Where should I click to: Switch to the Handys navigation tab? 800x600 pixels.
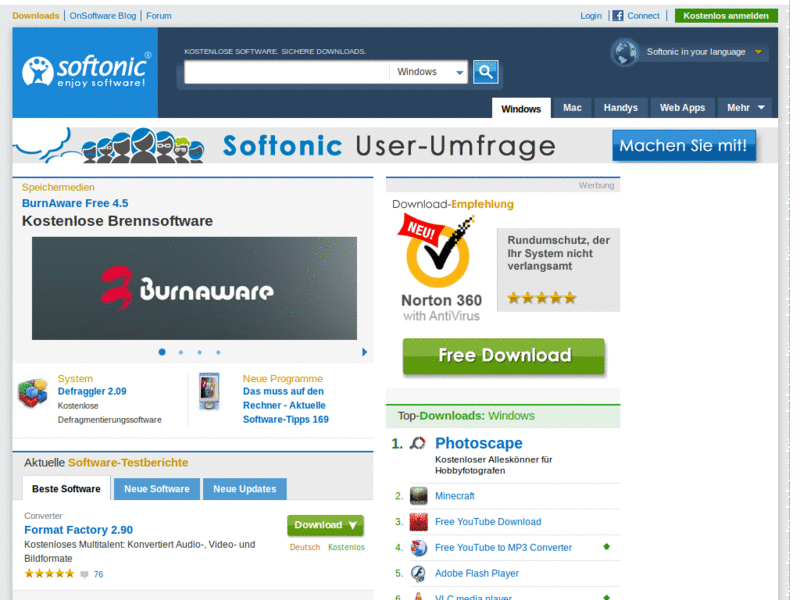point(620,108)
